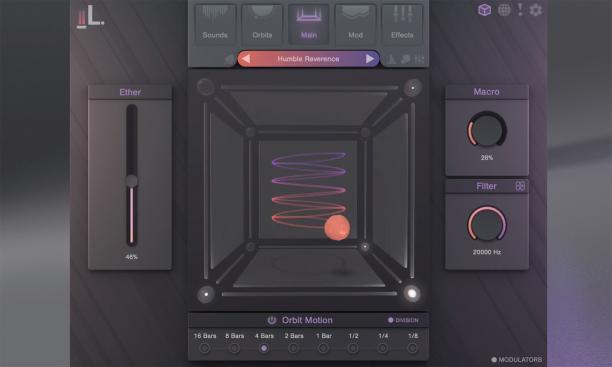
Task: Select the front bottom-left cube corner node
Action: click(206, 294)
